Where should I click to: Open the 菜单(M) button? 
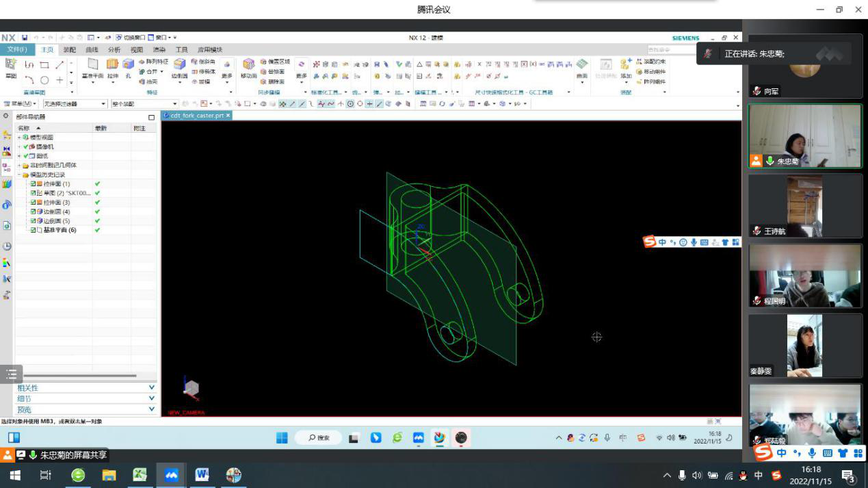pos(21,104)
